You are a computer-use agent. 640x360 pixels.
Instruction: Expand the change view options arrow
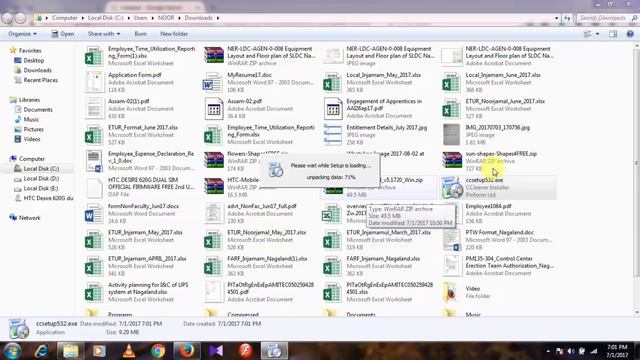(597, 34)
